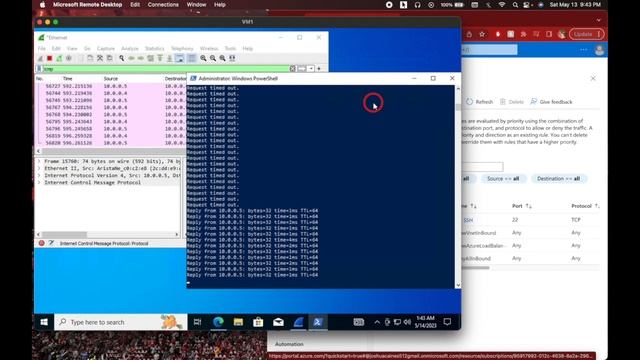
Task: Close the Azure blade with X
Action: click(x=593, y=78)
